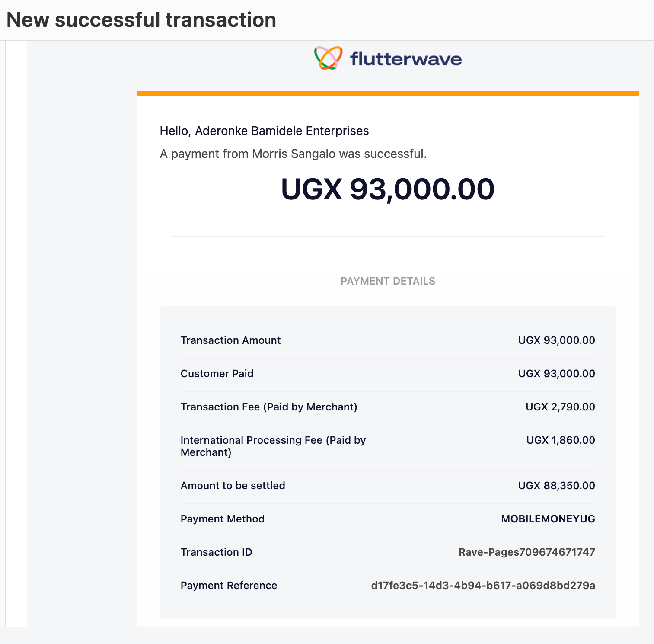
Task: Click the International Processing Fee label
Action: point(273,446)
